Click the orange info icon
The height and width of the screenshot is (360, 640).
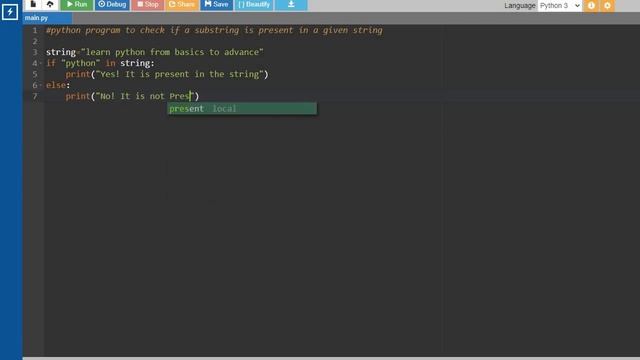pyautogui.click(x=591, y=6)
